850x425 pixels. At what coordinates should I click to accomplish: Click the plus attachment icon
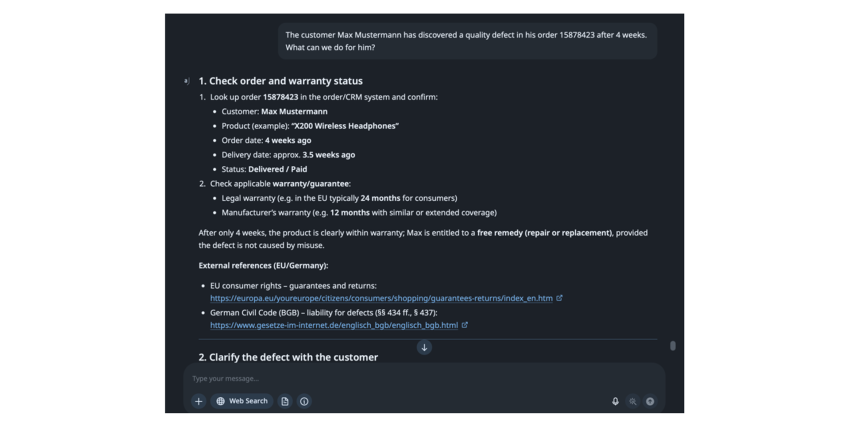coord(198,401)
